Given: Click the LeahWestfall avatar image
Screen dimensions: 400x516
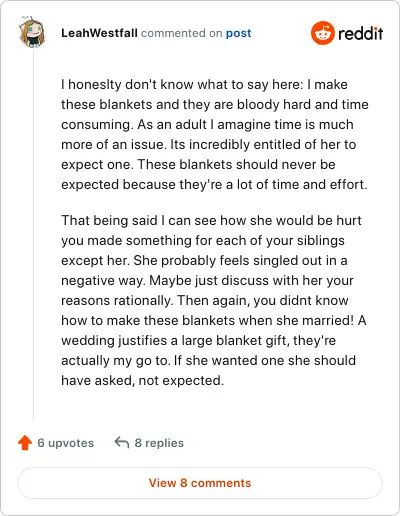Looking at the screenshot, I should click(x=32, y=32).
